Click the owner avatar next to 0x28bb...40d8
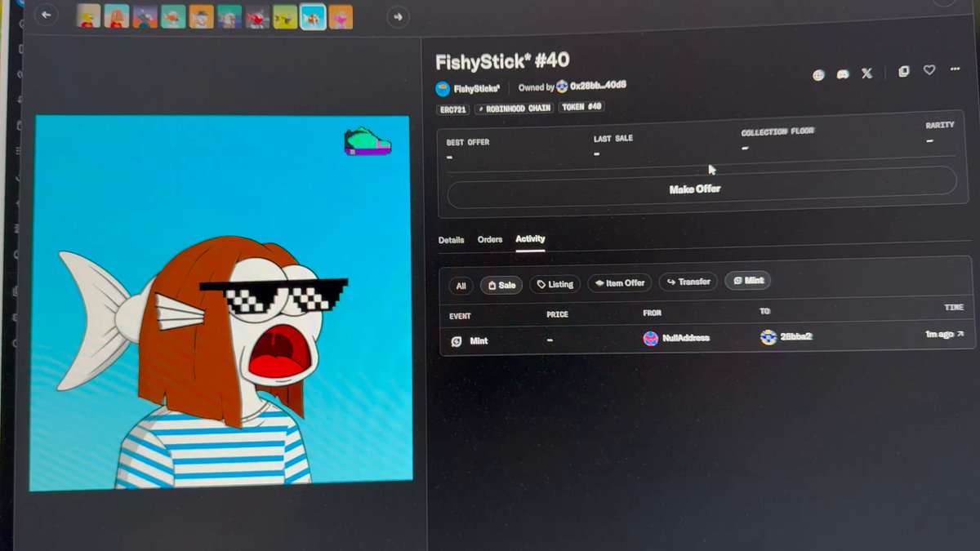 (562, 87)
